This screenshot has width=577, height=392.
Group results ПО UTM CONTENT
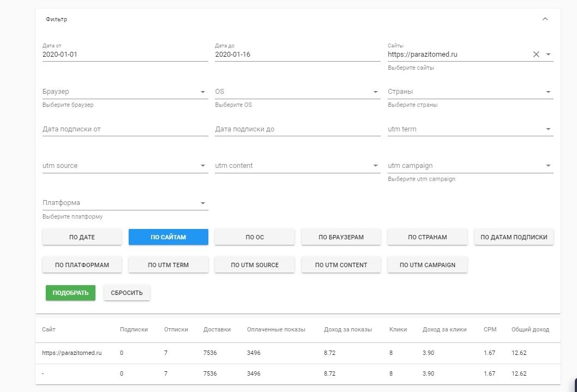tap(341, 265)
